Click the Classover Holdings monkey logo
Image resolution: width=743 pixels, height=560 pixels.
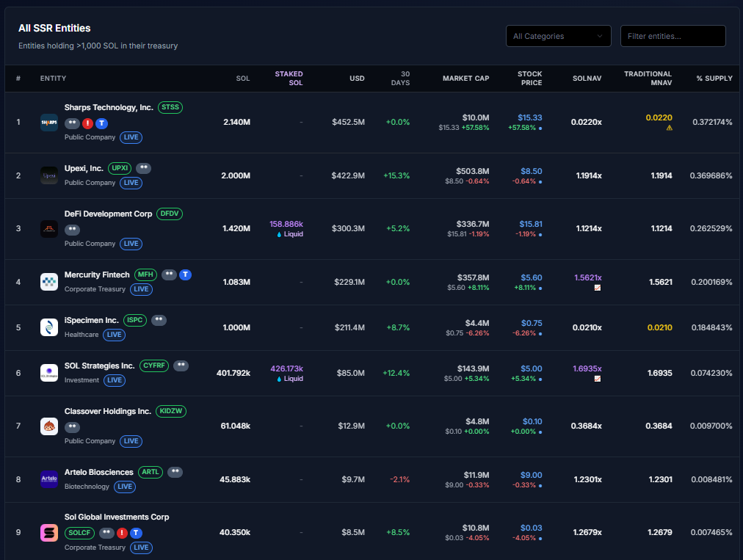pos(49,426)
